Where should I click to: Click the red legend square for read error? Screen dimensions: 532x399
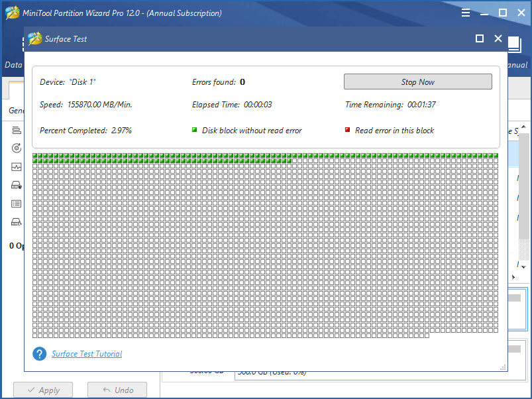347,130
